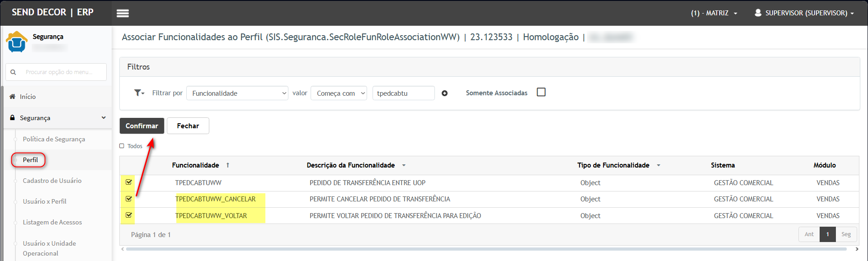Open the Perfil menu item

pos(30,160)
